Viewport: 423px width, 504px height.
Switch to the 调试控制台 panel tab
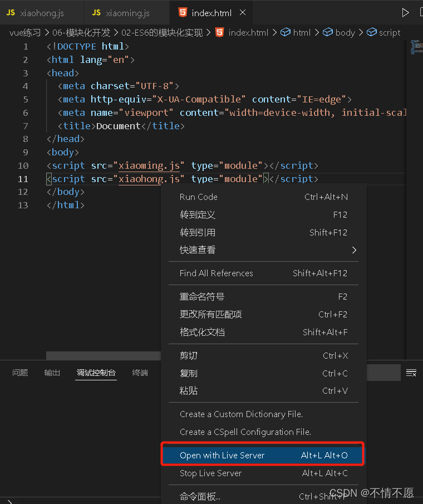(96, 373)
